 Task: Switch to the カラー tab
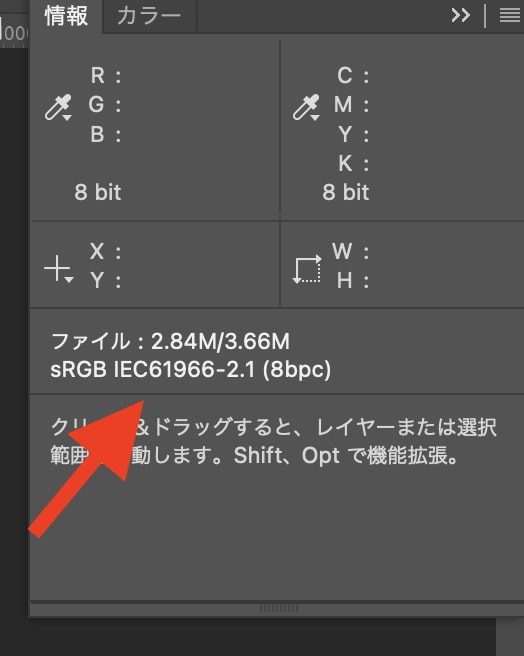[149, 16]
